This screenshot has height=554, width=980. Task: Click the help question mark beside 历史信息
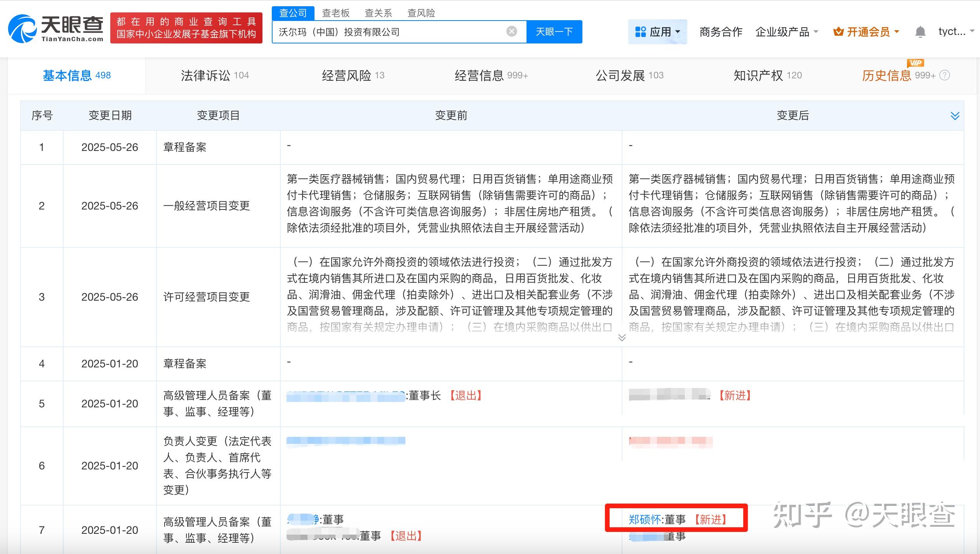(945, 75)
